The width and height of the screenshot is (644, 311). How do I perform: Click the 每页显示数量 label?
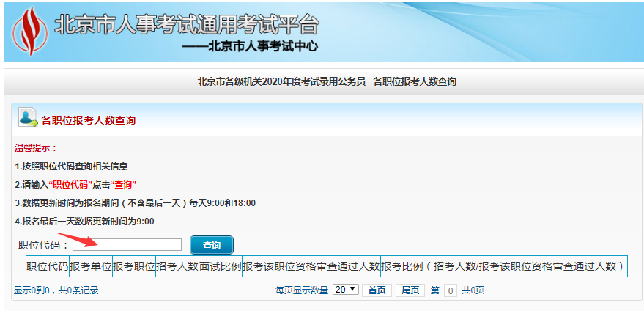pyautogui.click(x=302, y=290)
